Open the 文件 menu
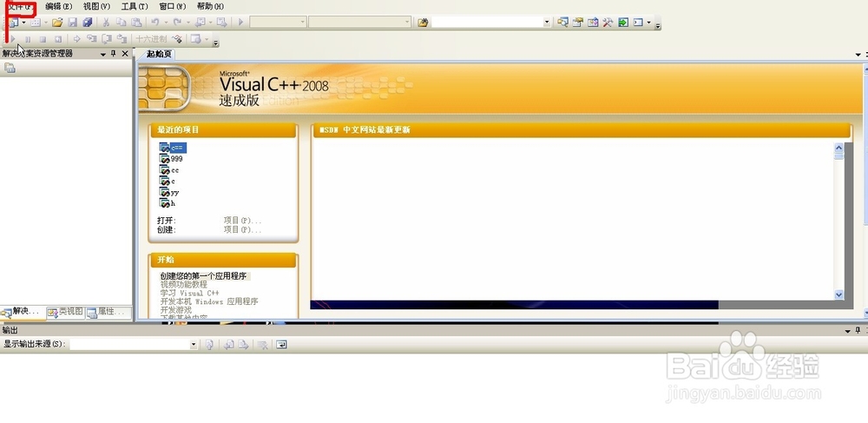This screenshot has height=423, width=868. click(21, 7)
